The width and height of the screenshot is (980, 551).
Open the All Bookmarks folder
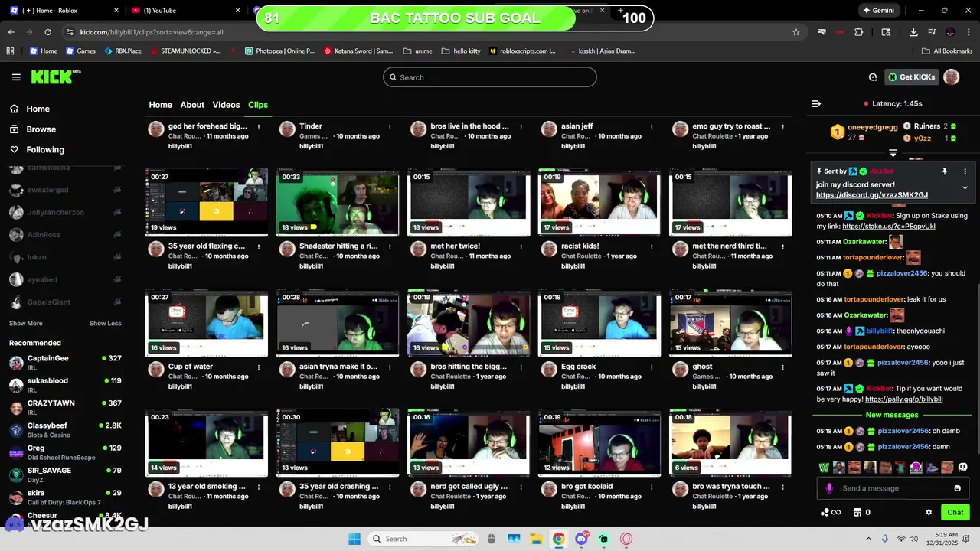[x=946, y=51]
